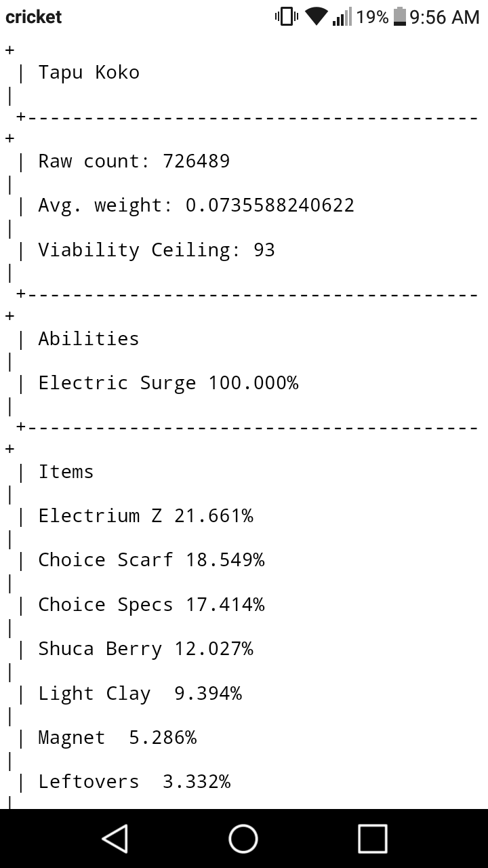Screen dimensions: 488x868
Task: Open recent apps with square button
Action: pos(372,838)
